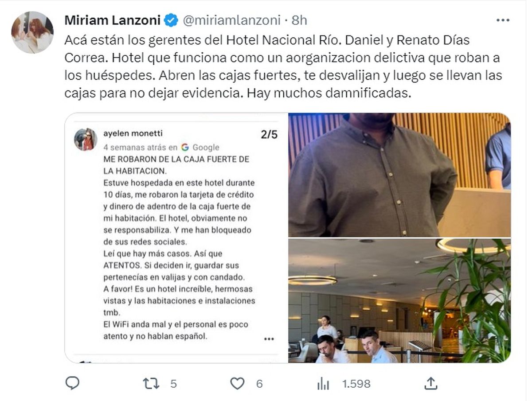Screen dimensions: 532x401
Task: Click the Google logo in the review
Action: tap(185, 147)
